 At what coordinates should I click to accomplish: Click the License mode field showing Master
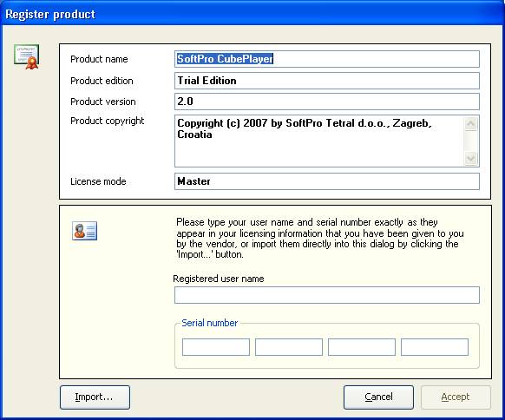[327, 181]
